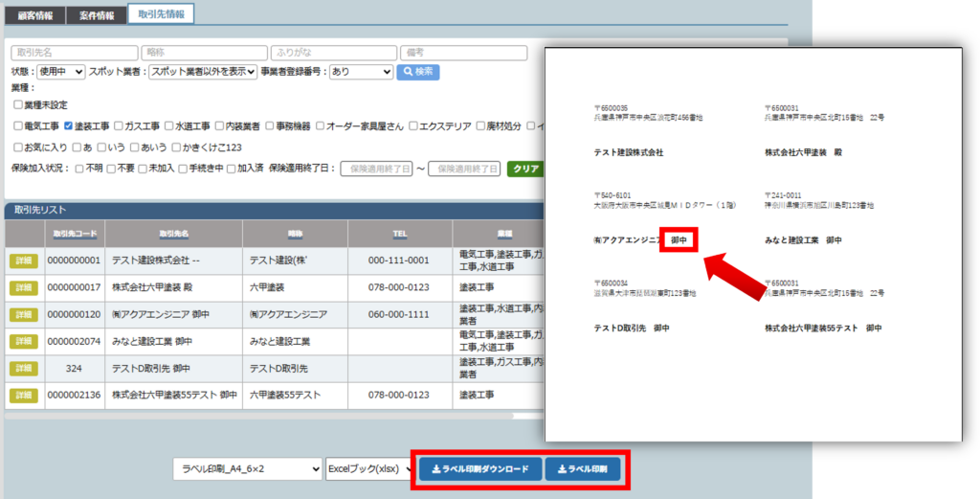The width and height of the screenshot is (980, 499).
Task: Click the ラベル印刷 print button
Action: point(583,469)
